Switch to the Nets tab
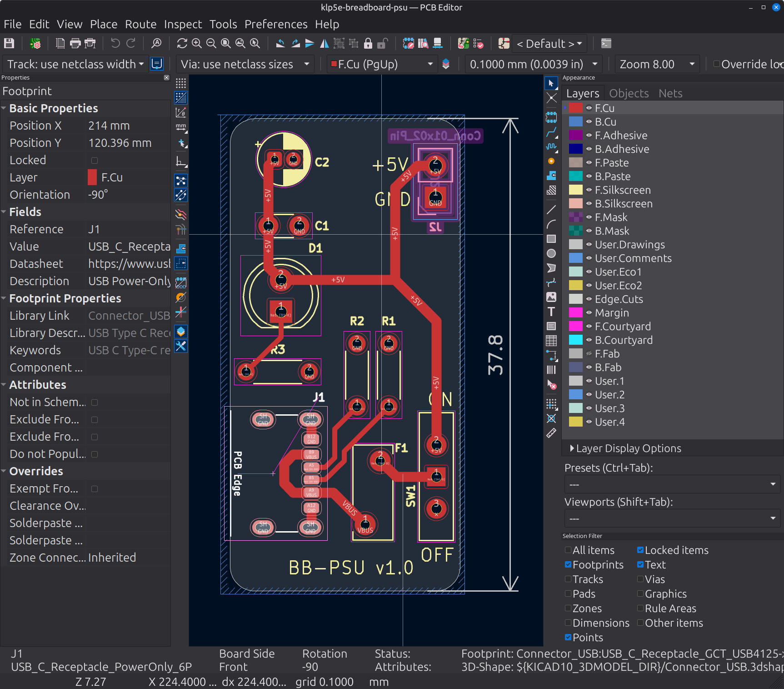784x689 pixels. pyautogui.click(x=670, y=93)
